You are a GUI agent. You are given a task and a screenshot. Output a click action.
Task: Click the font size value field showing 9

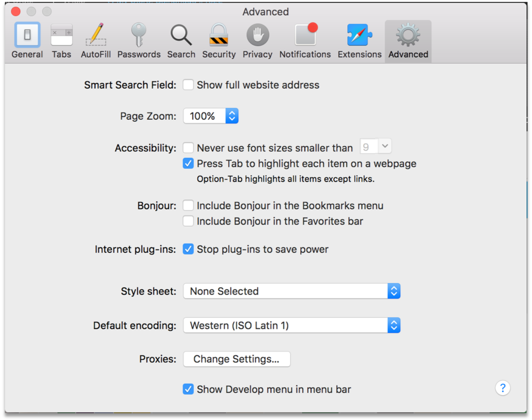pos(369,146)
